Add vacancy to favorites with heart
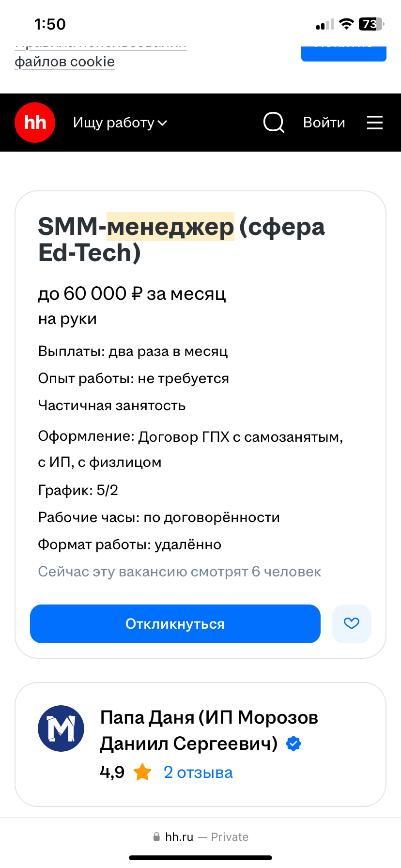 (351, 624)
